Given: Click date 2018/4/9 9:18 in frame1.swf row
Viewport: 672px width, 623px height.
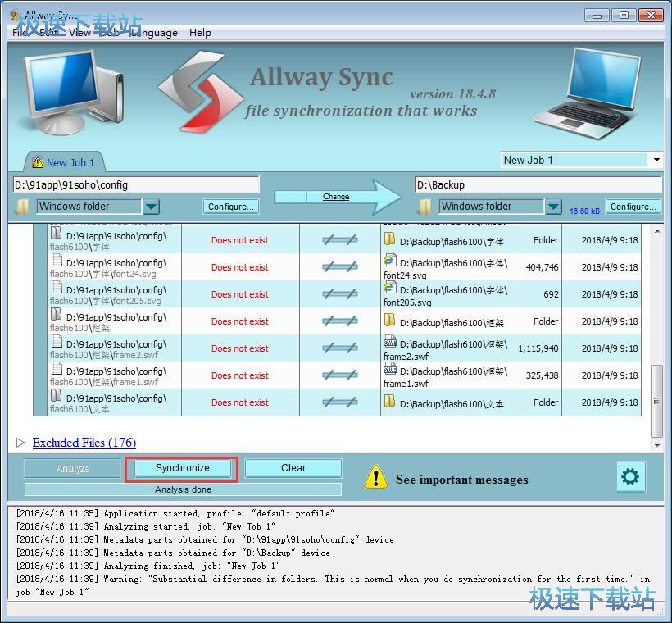Looking at the screenshot, I should coord(610,375).
